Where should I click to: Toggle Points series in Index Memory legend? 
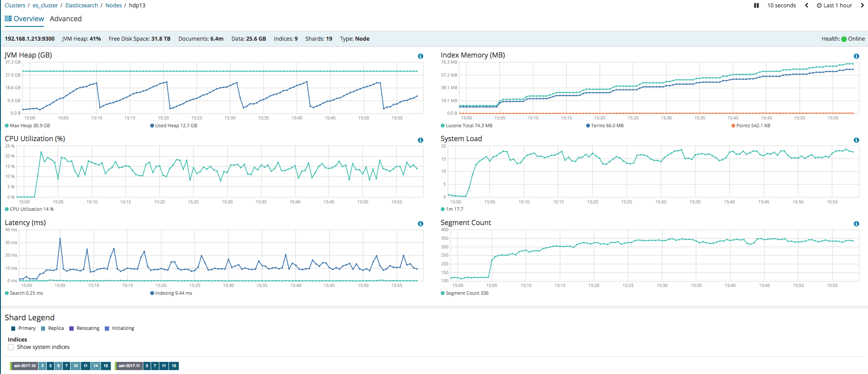[x=751, y=126]
